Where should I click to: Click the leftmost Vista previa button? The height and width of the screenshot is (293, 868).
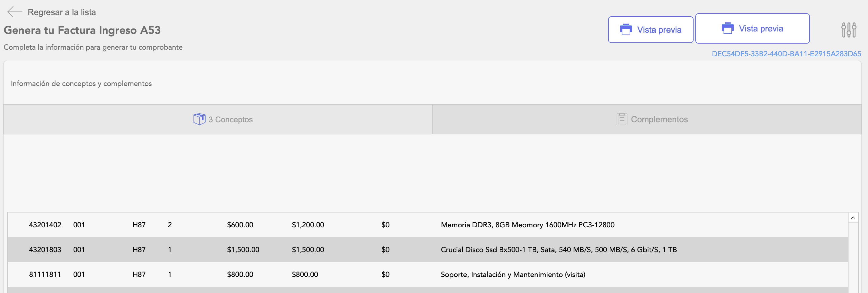[x=650, y=30]
